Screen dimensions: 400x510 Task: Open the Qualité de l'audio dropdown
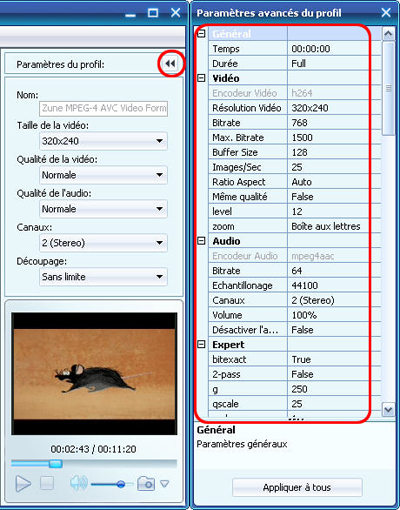(x=103, y=209)
